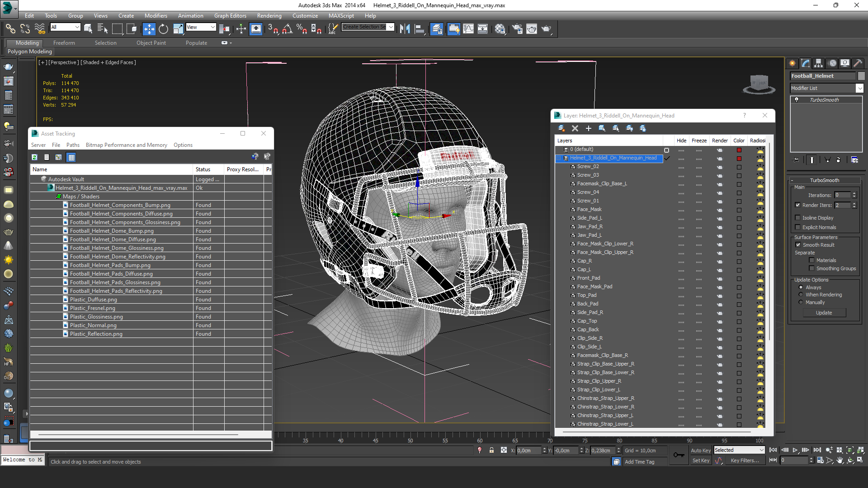This screenshot has width=868, height=488.
Task: Collapse the TurboSmooth rollout header
Action: (x=824, y=180)
